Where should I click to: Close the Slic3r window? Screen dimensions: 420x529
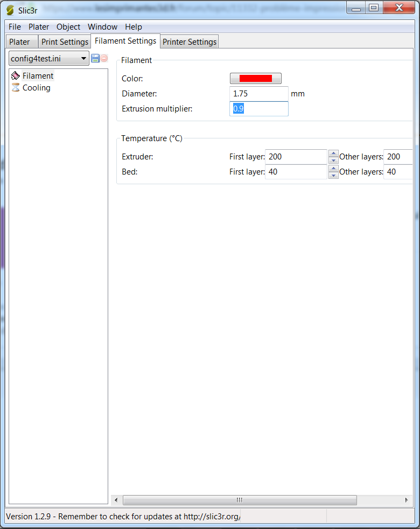(x=399, y=8)
